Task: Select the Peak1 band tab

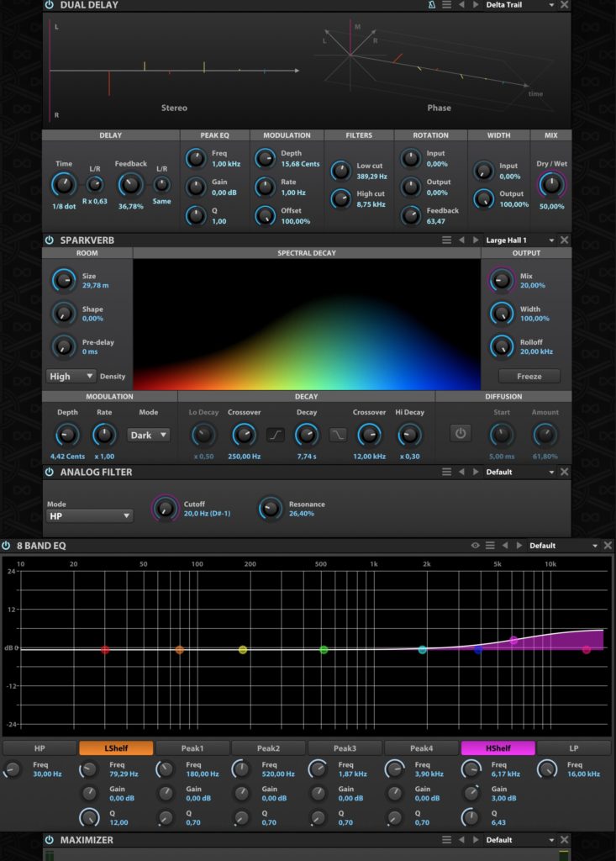Action: point(192,747)
